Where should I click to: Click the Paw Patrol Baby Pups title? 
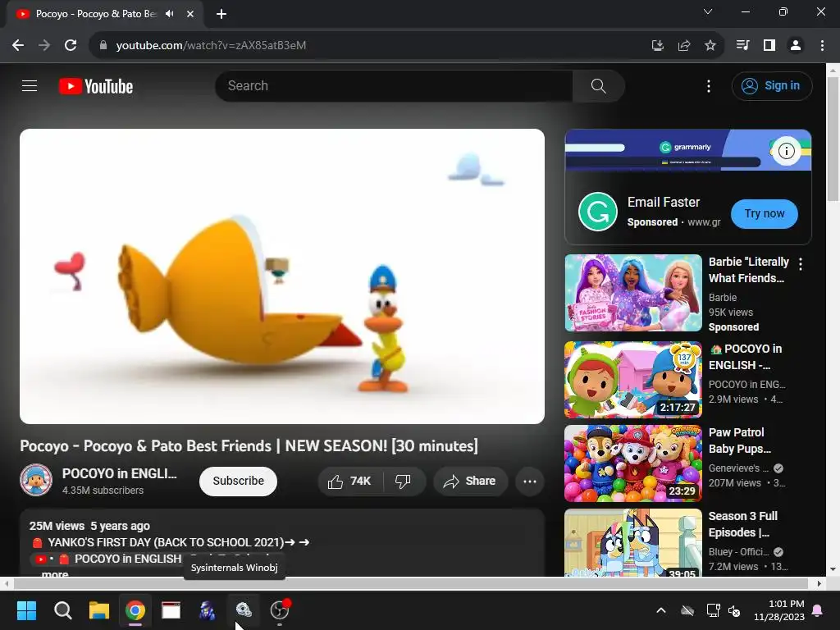pyautogui.click(x=740, y=441)
